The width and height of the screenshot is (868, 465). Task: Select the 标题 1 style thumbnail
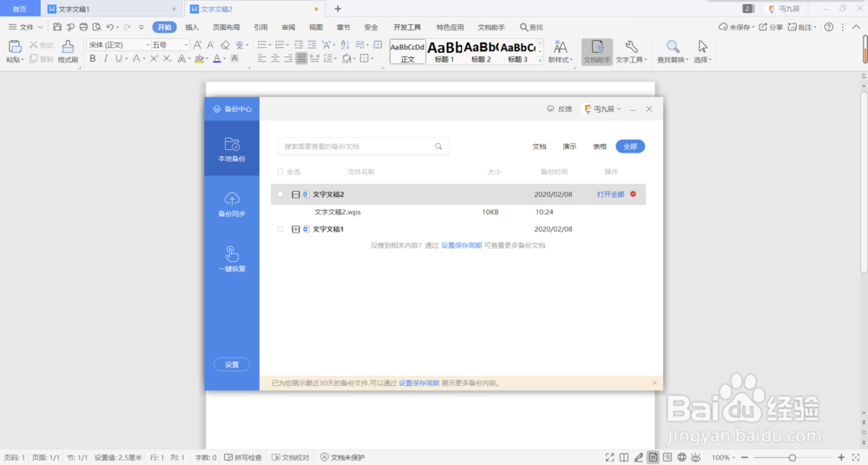pos(444,51)
